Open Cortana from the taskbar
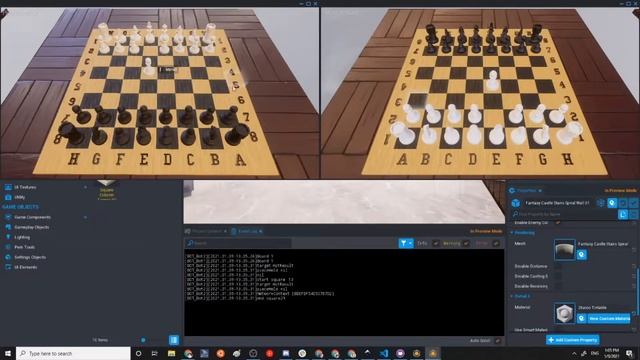 pyautogui.click(x=138, y=353)
